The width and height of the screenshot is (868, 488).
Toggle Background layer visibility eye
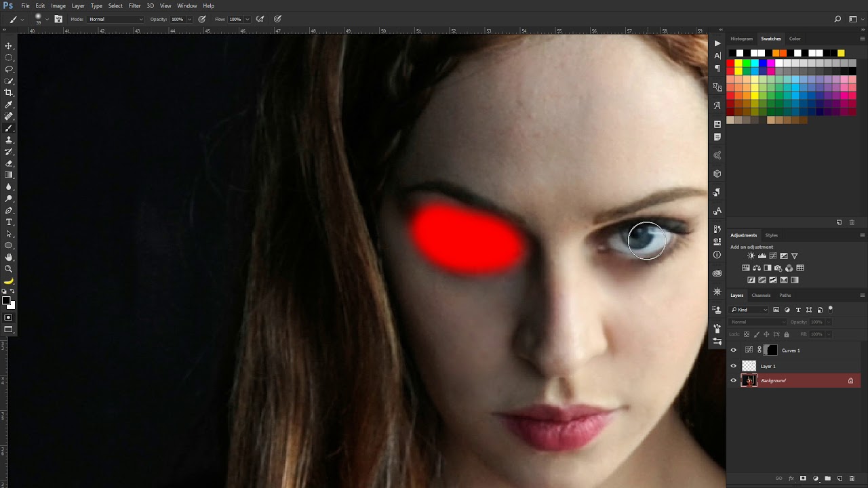coord(733,381)
